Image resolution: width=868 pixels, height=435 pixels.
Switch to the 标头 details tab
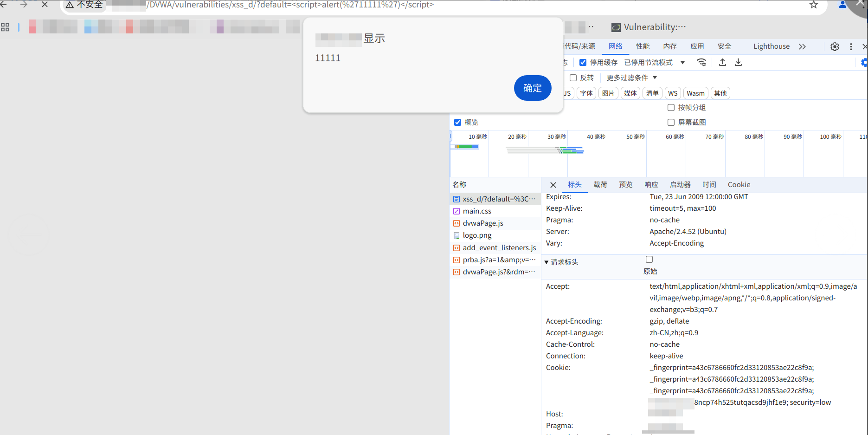[575, 185]
